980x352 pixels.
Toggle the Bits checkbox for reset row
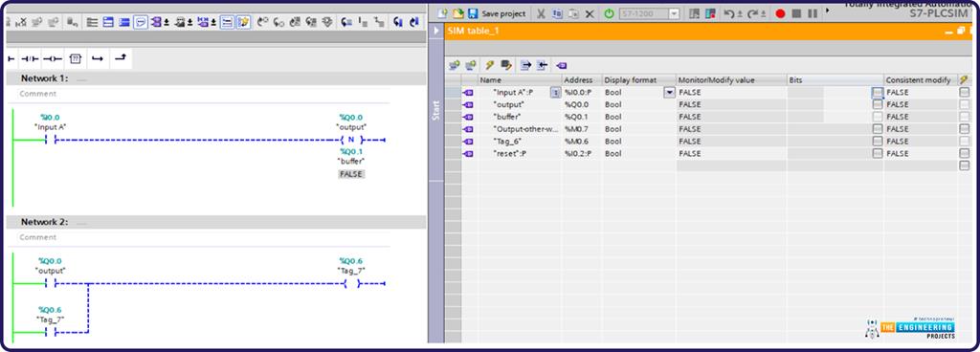pyautogui.click(x=878, y=153)
